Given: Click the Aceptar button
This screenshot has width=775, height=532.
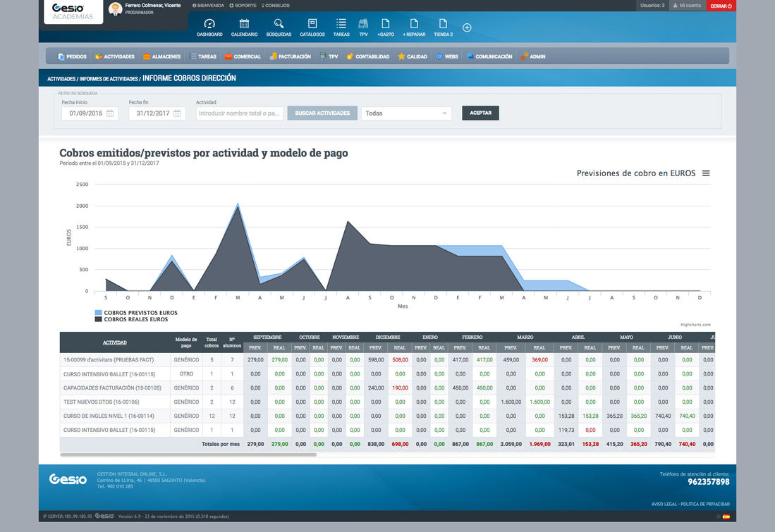Looking at the screenshot, I should pyautogui.click(x=480, y=113).
